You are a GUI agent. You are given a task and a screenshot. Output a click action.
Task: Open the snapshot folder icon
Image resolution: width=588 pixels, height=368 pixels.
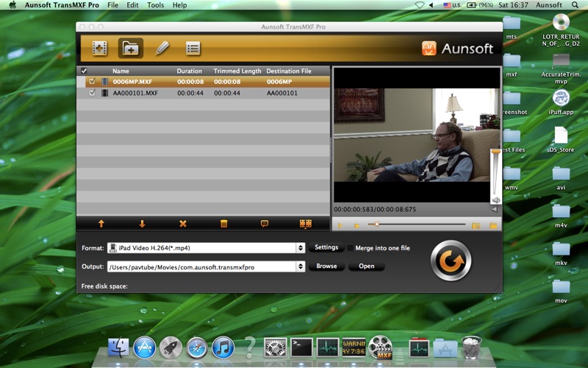tap(493, 225)
